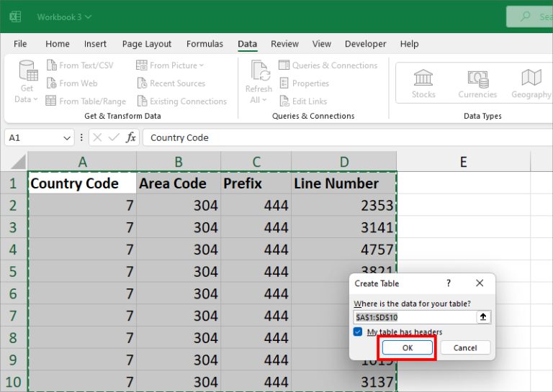Select column E header
The image size is (553, 392).
pyautogui.click(x=463, y=162)
